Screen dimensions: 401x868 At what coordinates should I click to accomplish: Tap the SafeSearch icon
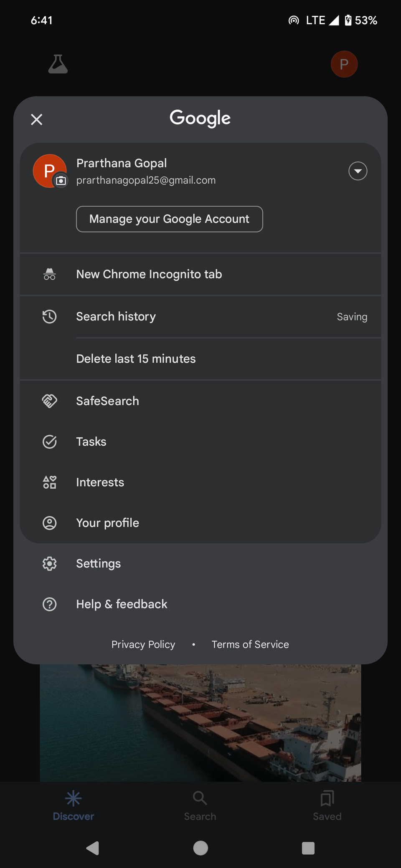point(50,401)
